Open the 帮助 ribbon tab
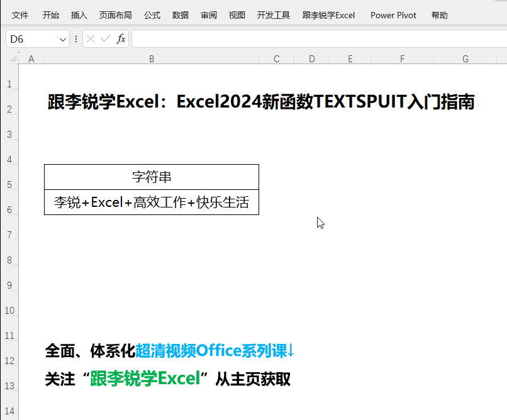The image size is (507, 420). click(440, 15)
